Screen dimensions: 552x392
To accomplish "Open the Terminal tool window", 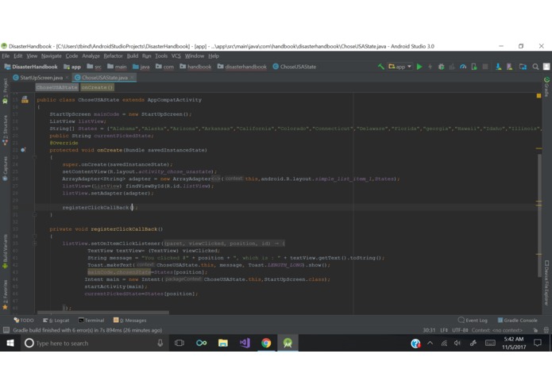I will point(91,321).
